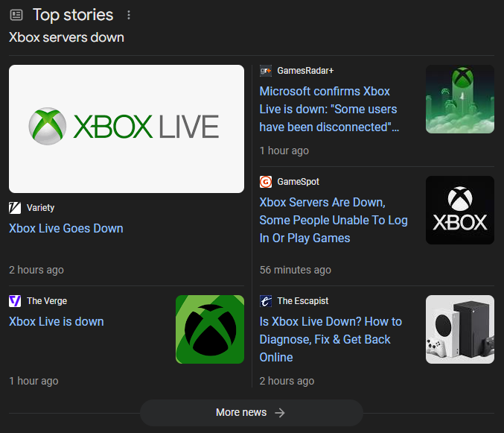Click the green Xbox logo thumbnail
504x433 pixels.
pyautogui.click(x=210, y=329)
